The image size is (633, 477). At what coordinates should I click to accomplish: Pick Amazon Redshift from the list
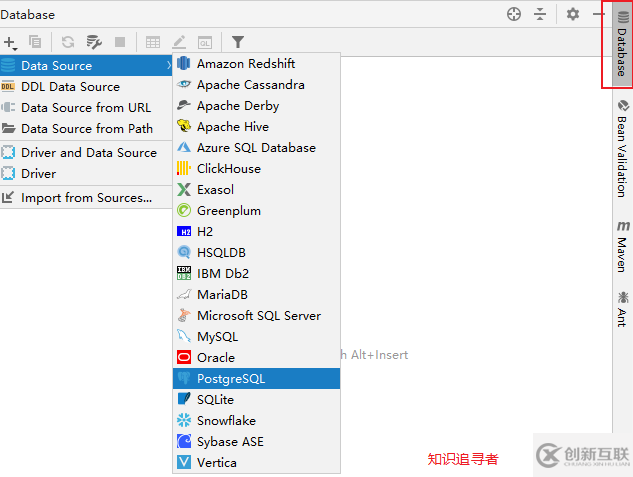pos(256,63)
